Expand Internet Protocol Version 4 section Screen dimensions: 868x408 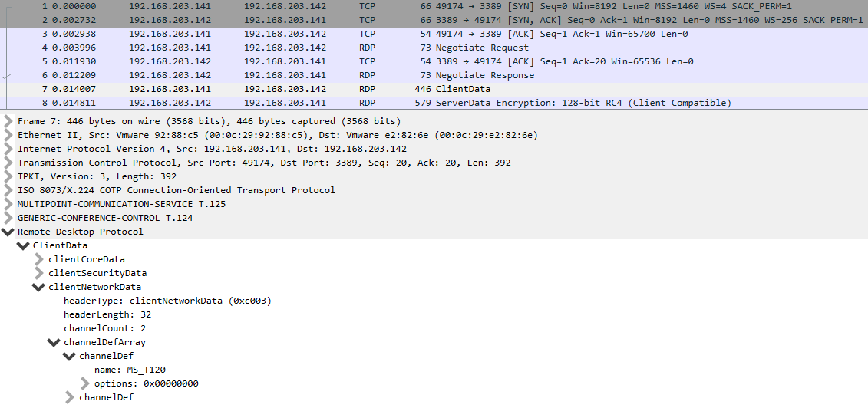coord(8,150)
